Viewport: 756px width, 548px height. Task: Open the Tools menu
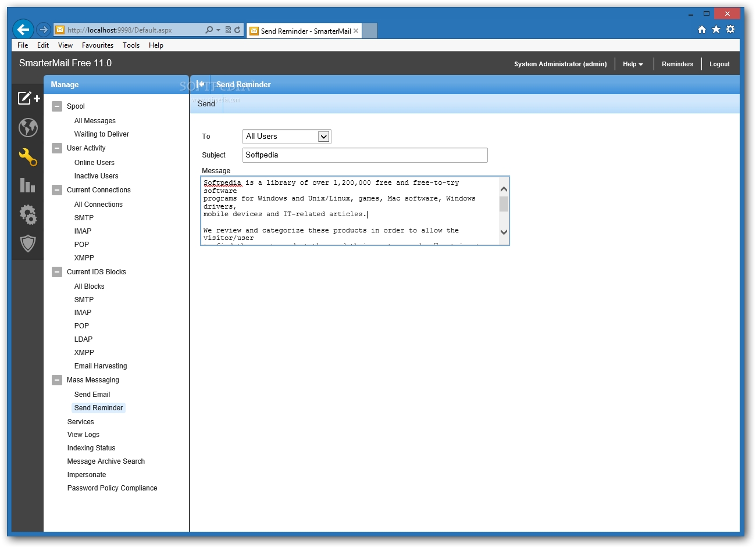point(131,45)
